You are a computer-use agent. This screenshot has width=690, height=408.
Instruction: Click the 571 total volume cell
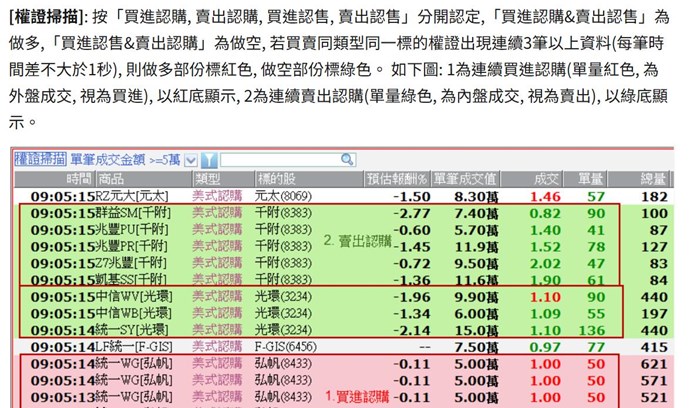(x=654, y=381)
